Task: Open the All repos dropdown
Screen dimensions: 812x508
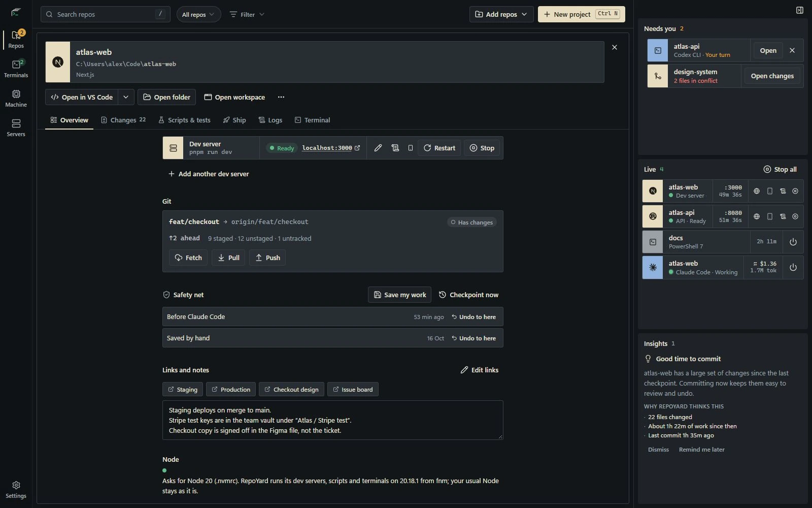Action: 198,14
